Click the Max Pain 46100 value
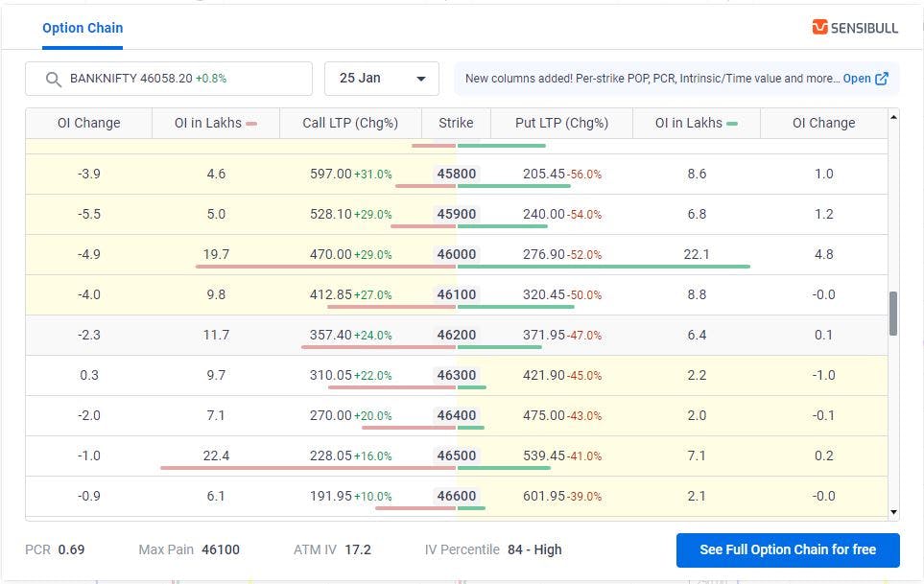This screenshot has height=584, width=924. pyautogui.click(x=221, y=549)
